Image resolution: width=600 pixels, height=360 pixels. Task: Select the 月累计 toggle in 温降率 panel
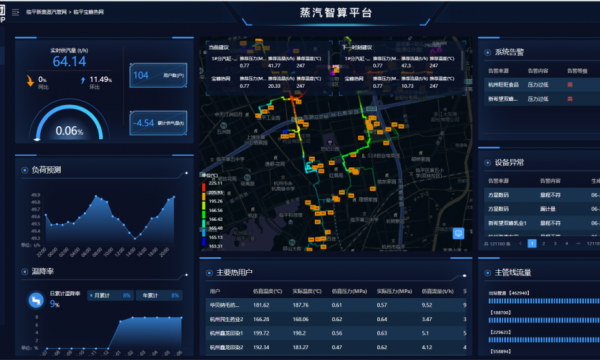click(x=110, y=295)
